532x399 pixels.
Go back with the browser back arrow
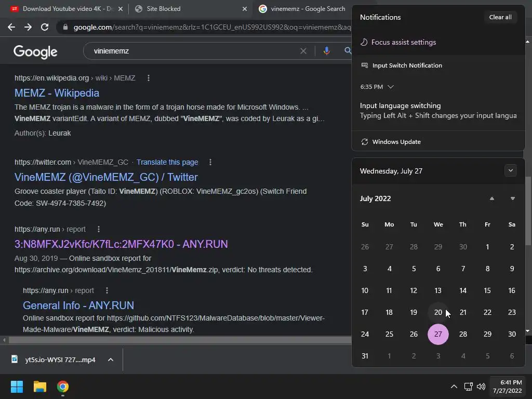point(11,27)
